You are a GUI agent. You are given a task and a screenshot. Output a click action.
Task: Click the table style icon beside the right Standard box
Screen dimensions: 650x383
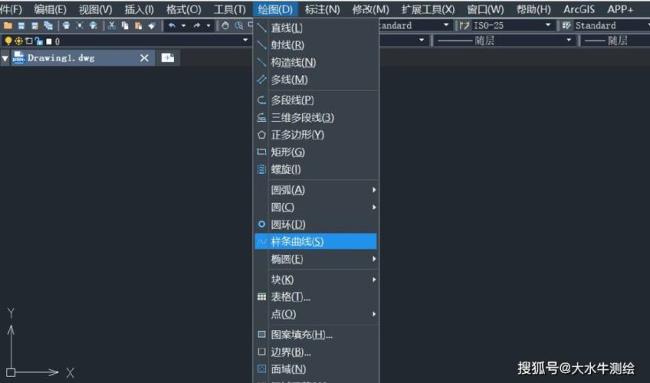567,25
